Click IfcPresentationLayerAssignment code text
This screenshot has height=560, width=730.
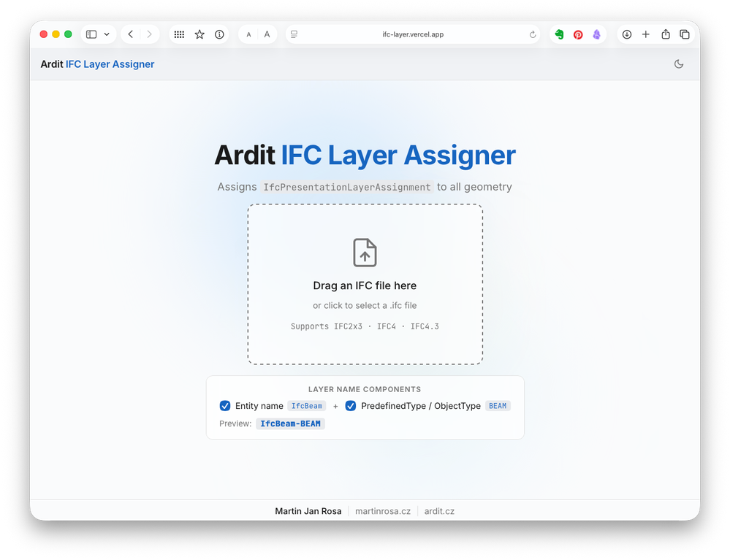click(347, 187)
